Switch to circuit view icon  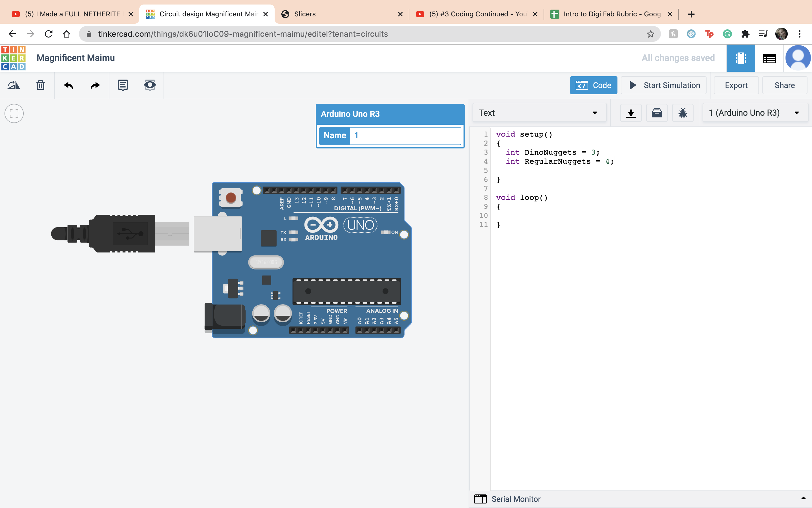tap(741, 58)
